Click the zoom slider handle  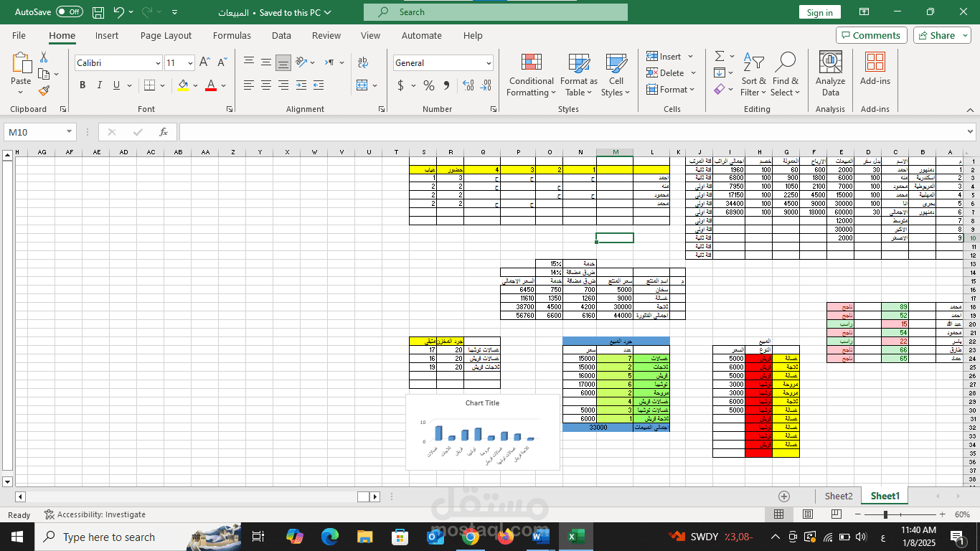click(x=885, y=514)
